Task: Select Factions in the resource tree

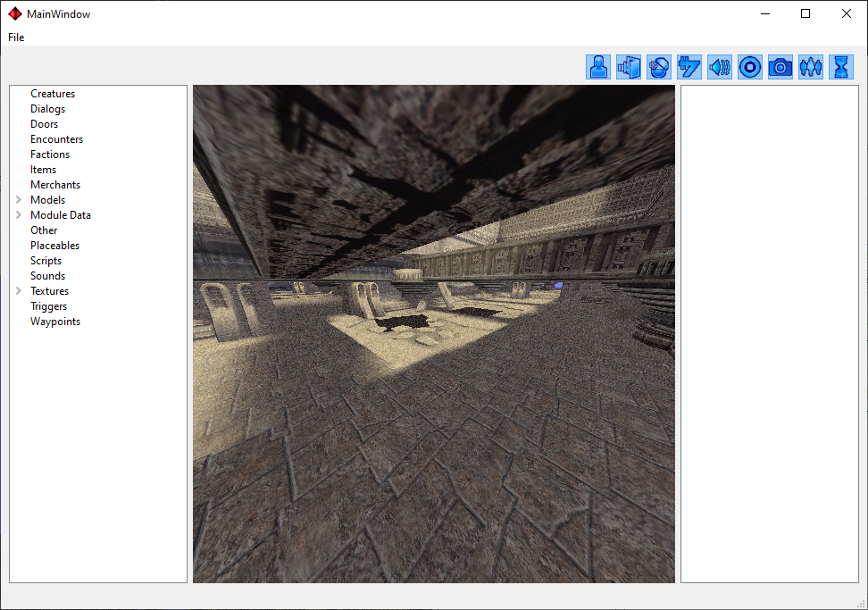Action: tap(50, 155)
